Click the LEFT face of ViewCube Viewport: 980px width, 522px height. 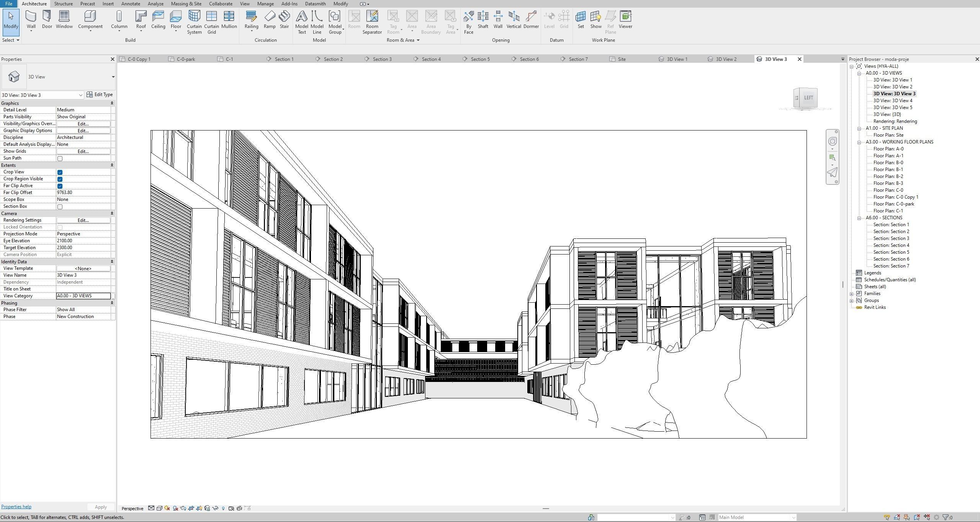coord(808,98)
